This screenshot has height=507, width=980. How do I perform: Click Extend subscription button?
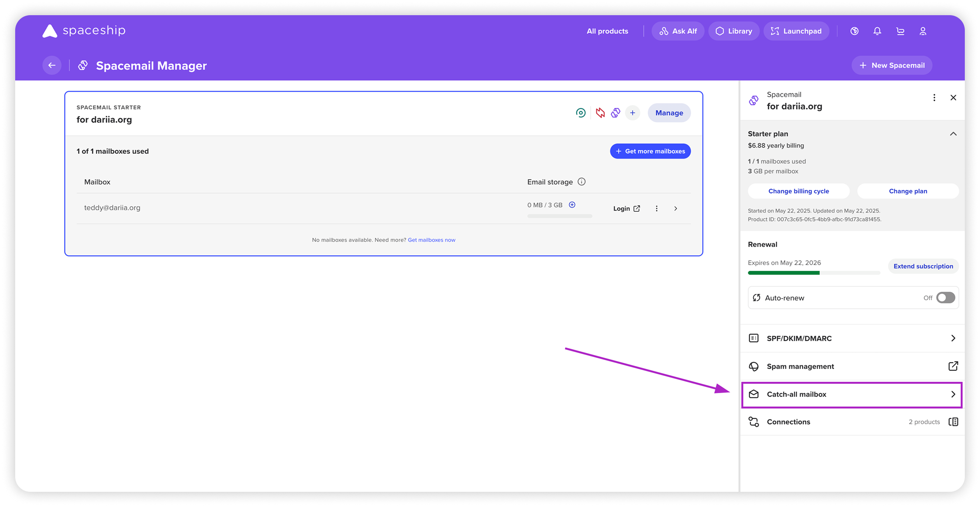click(923, 266)
